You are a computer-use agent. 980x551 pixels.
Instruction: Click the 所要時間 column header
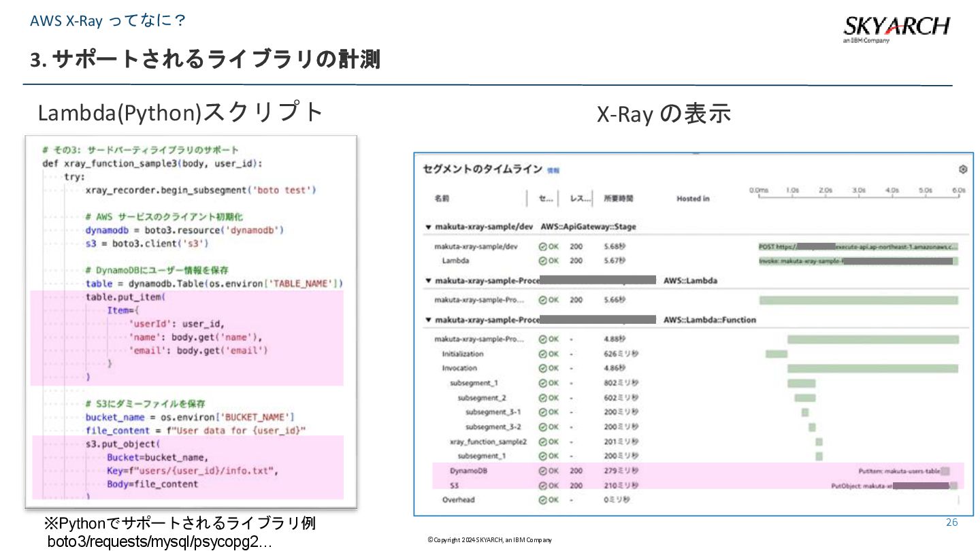pos(618,199)
